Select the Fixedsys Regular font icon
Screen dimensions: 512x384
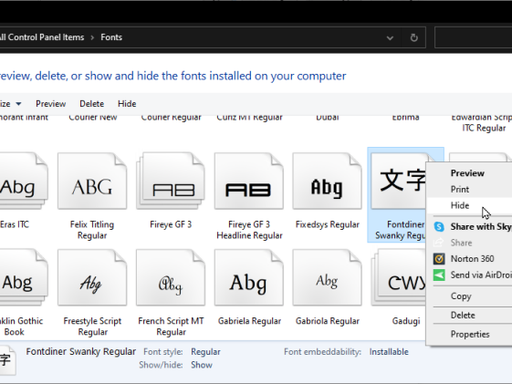click(327, 181)
